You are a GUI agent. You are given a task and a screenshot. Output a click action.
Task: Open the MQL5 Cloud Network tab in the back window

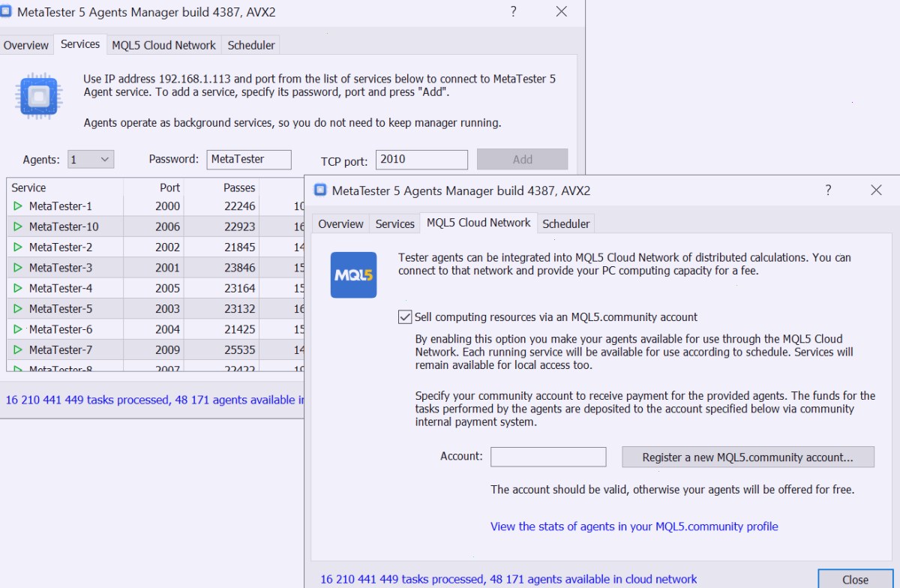(x=164, y=45)
